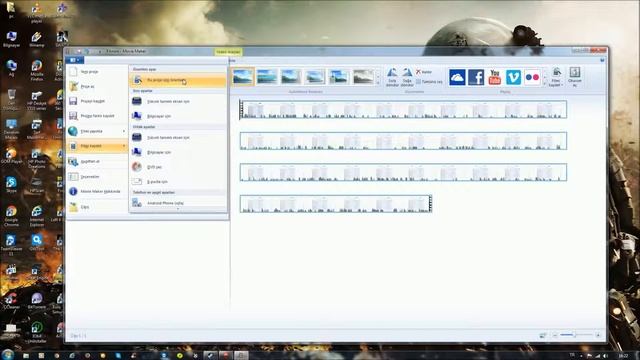Pick Bilgisayar için under Ortak ayarlar

click(178, 152)
